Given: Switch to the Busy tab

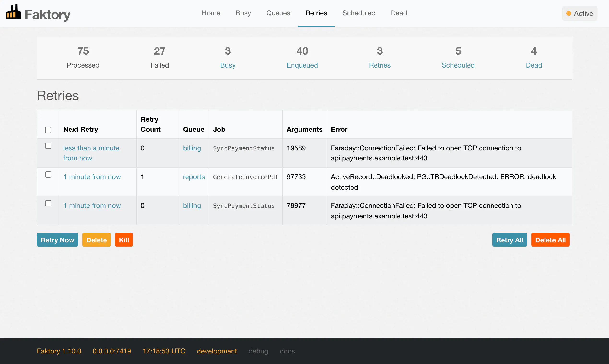Looking at the screenshot, I should point(243,13).
